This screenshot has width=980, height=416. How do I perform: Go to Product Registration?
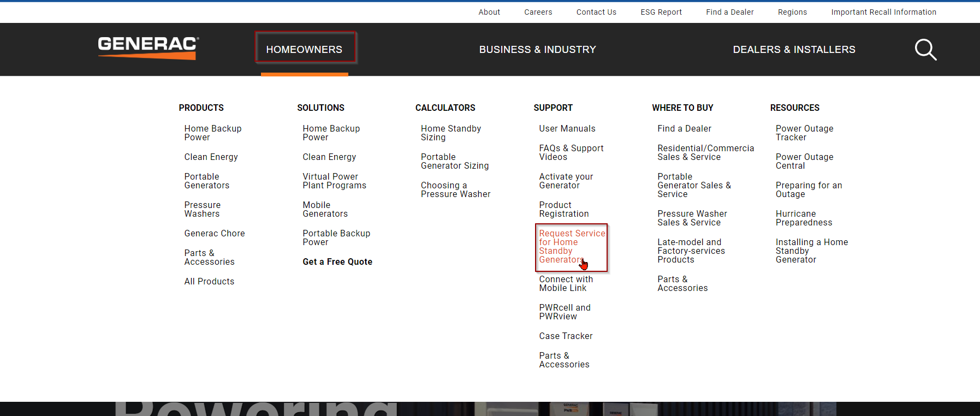point(564,209)
